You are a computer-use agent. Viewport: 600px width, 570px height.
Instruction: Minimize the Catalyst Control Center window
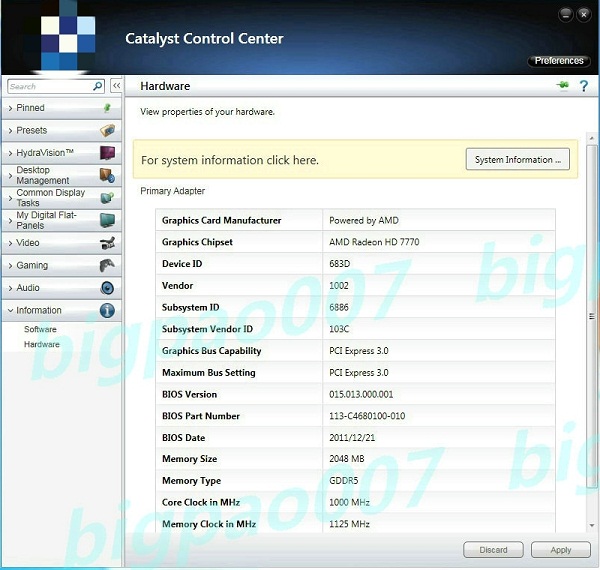coord(566,15)
